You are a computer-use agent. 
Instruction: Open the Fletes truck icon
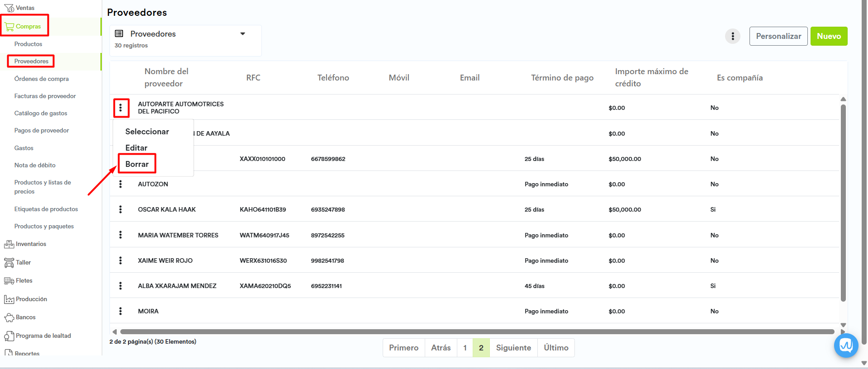pos(9,281)
